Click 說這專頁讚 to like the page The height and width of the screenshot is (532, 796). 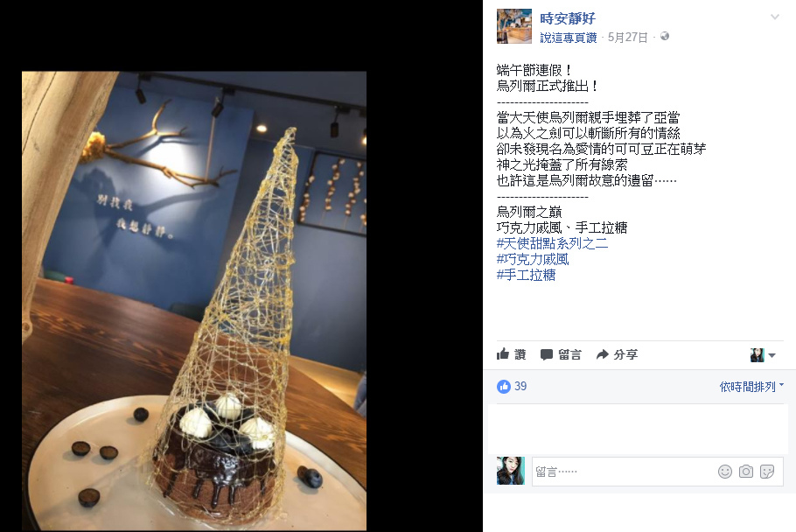(x=568, y=38)
